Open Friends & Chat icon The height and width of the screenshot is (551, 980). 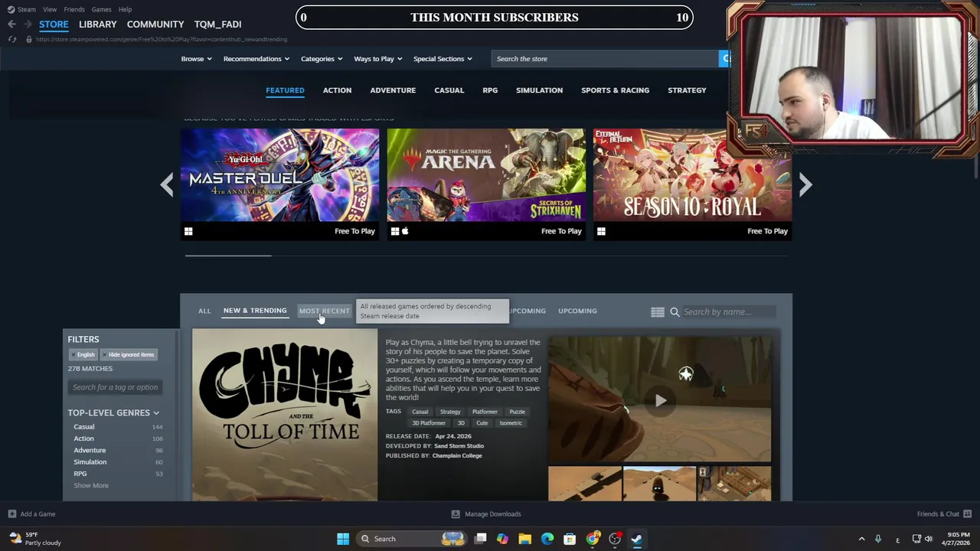click(x=967, y=514)
